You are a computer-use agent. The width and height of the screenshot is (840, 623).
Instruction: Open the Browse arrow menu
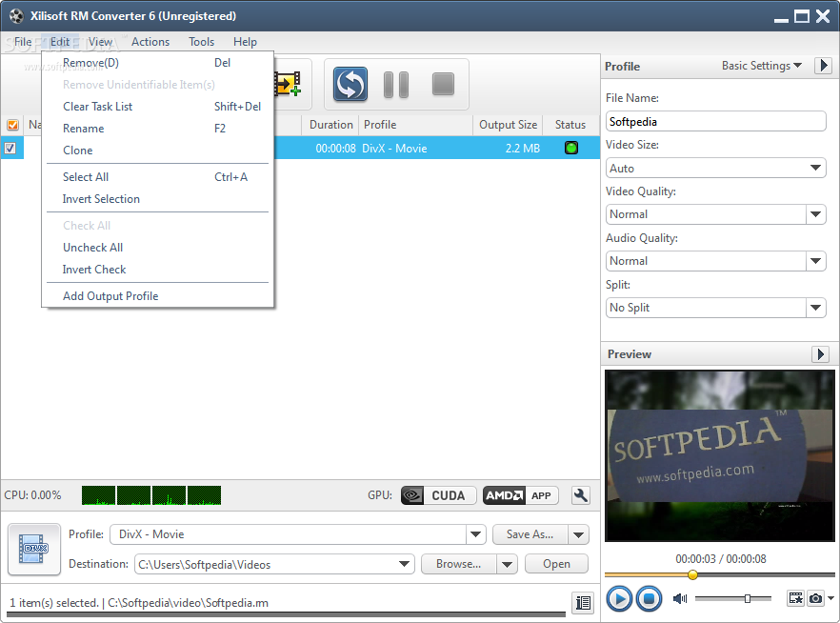(x=507, y=564)
